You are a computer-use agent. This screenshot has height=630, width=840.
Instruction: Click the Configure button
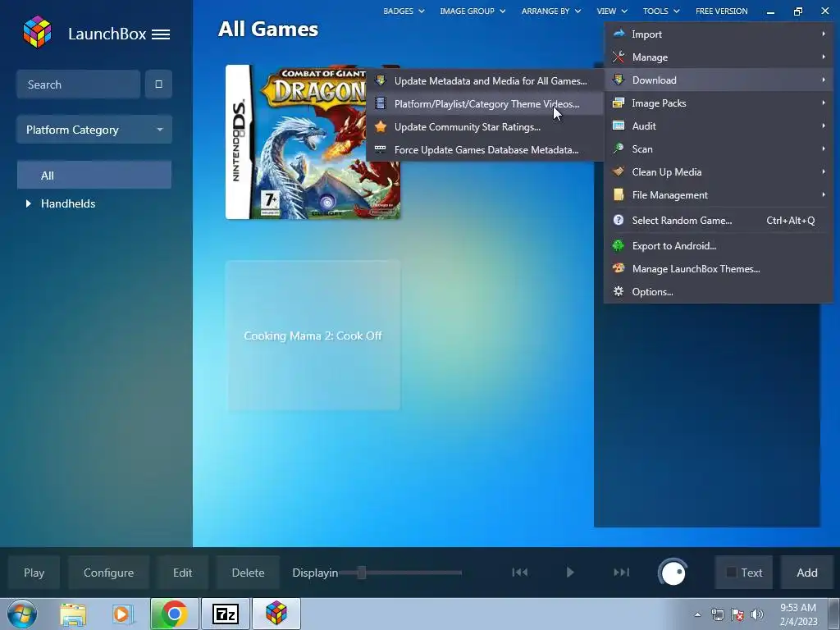click(109, 573)
